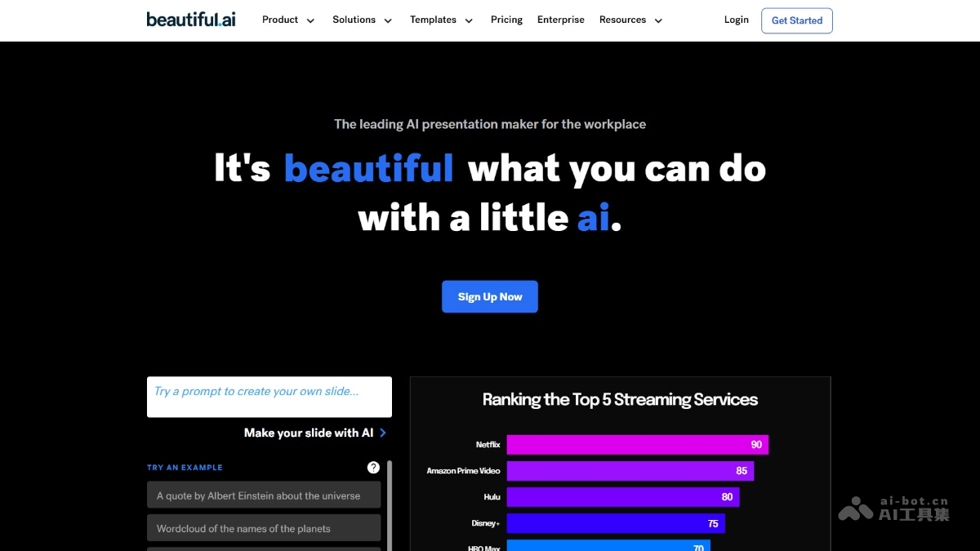
Task: Click the Sign Up Now button
Action: (489, 297)
